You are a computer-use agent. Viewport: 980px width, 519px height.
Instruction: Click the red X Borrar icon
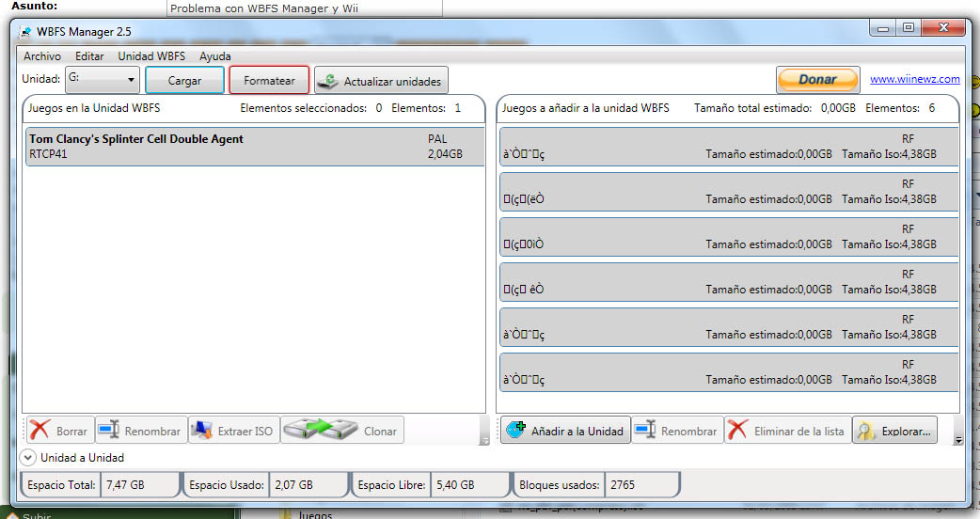tap(40, 431)
